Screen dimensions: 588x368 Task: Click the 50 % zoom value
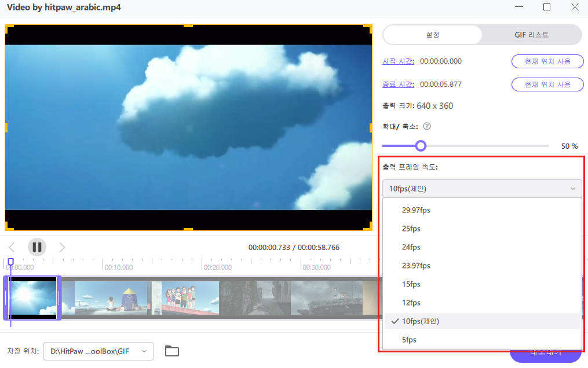click(569, 146)
